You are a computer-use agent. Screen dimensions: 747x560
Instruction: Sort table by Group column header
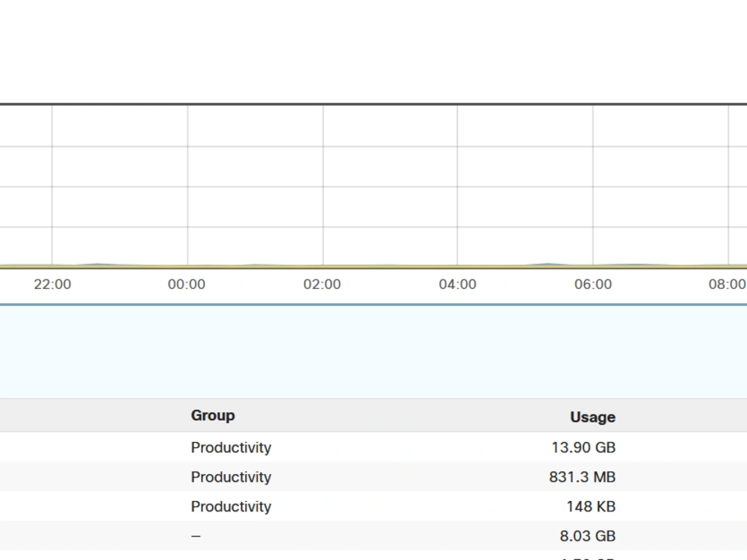pos(213,415)
